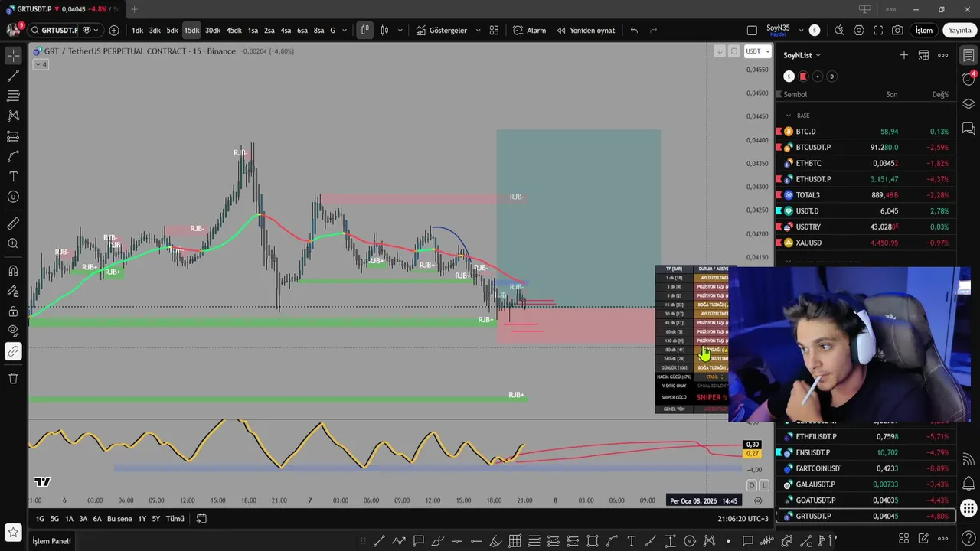Screen dimensions: 980x551
Task: Click the candlestick chart type button
Action: coord(364,31)
